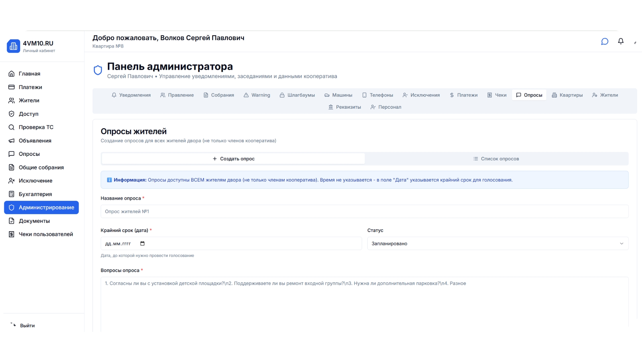Open the Объявления section in the sidebar

point(35,140)
